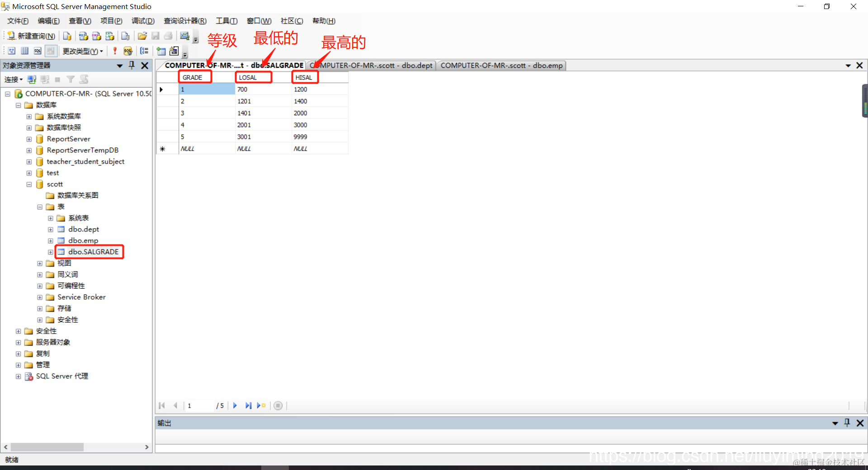
Task: Expand the 视图 folder node
Action: click(x=40, y=263)
